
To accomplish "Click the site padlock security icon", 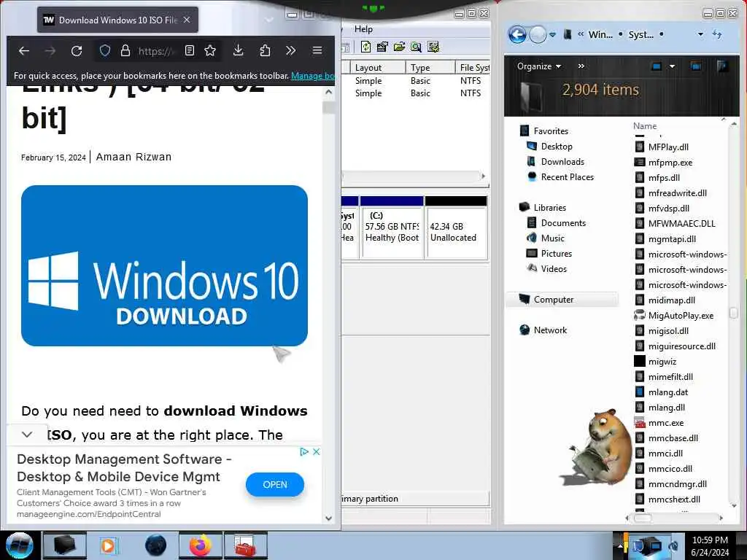I will [x=125, y=51].
